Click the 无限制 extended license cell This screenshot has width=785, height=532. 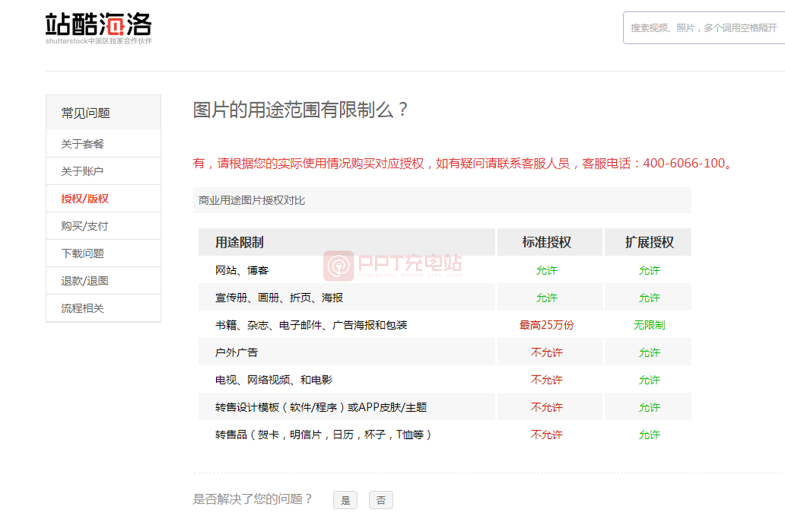tap(649, 325)
